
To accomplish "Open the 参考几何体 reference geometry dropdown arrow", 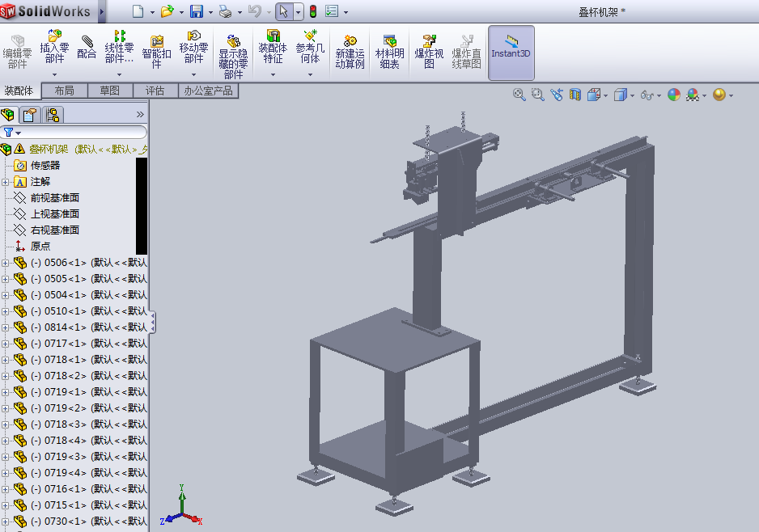I will pos(310,74).
